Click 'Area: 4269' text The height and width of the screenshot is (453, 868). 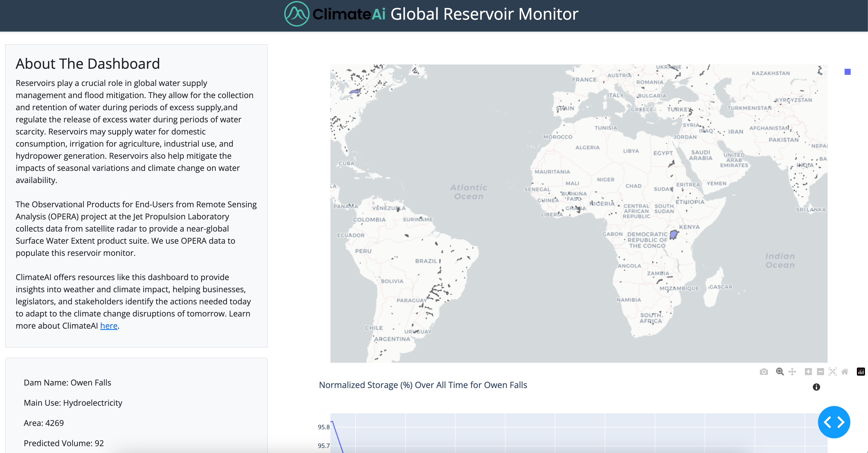point(43,423)
